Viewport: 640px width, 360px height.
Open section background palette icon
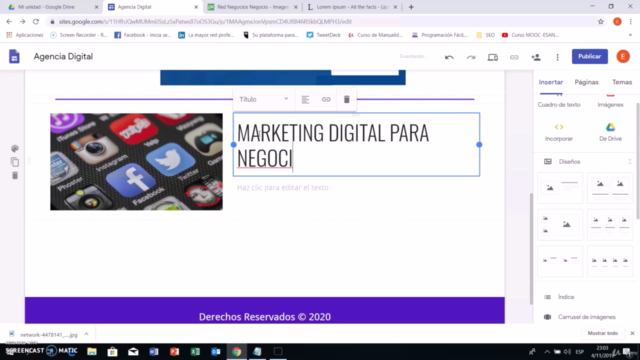tap(15, 149)
